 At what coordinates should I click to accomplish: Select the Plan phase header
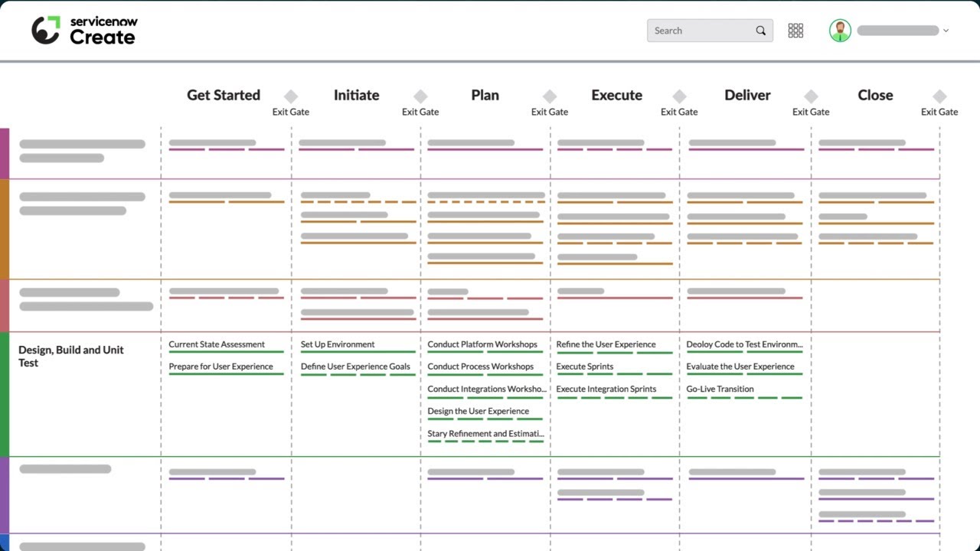pyautogui.click(x=485, y=95)
